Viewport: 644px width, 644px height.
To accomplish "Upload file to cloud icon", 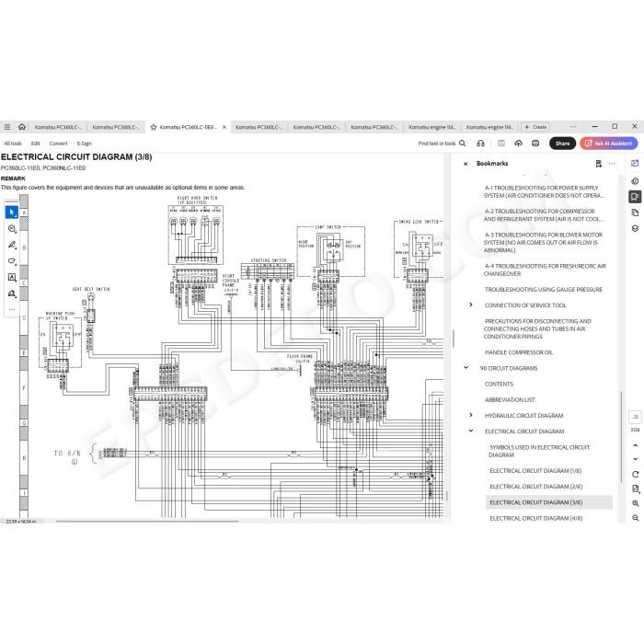I will point(518,144).
